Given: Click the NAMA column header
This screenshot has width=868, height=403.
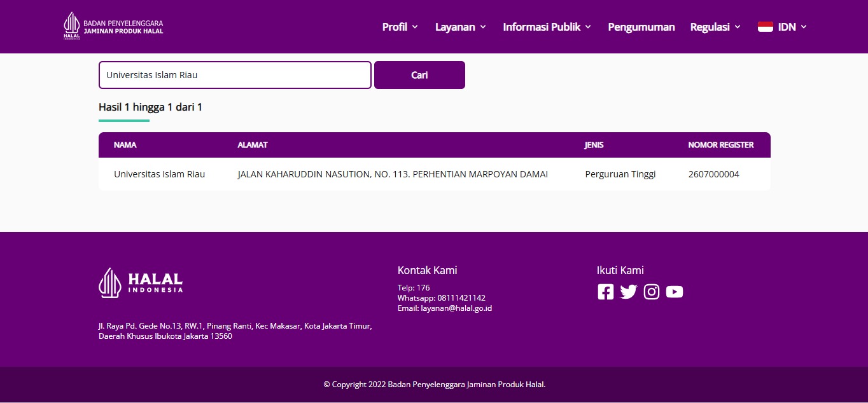Looking at the screenshot, I should tap(125, 145).
